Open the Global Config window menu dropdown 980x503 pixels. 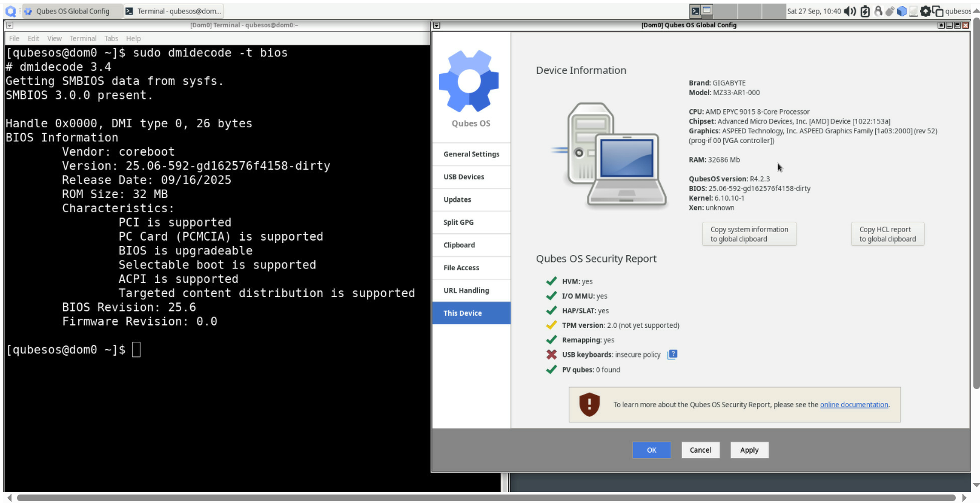click(437, 25)
